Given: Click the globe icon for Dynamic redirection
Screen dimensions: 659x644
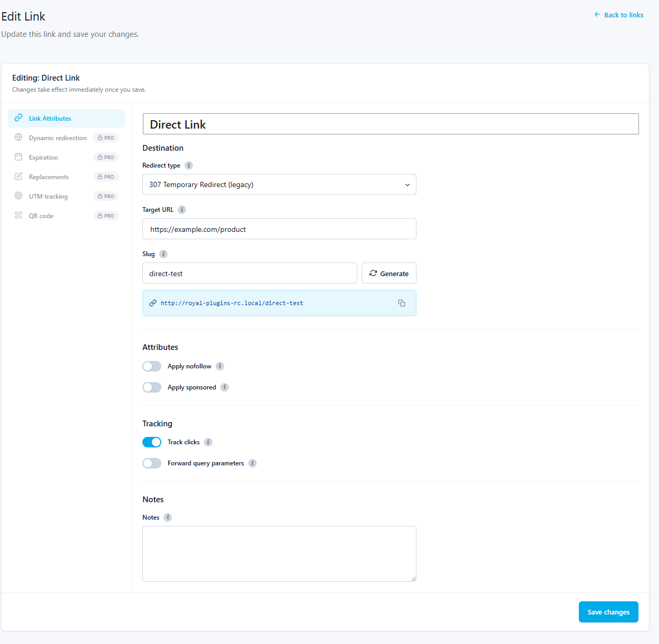Looking at the screenshot, I should pyautogui.click(x=18, y=138).
